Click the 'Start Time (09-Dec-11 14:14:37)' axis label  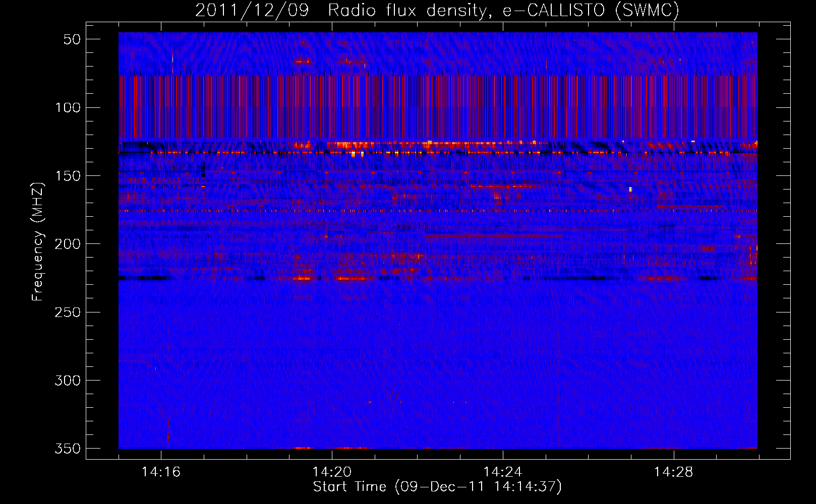click(x=437, y=487)
